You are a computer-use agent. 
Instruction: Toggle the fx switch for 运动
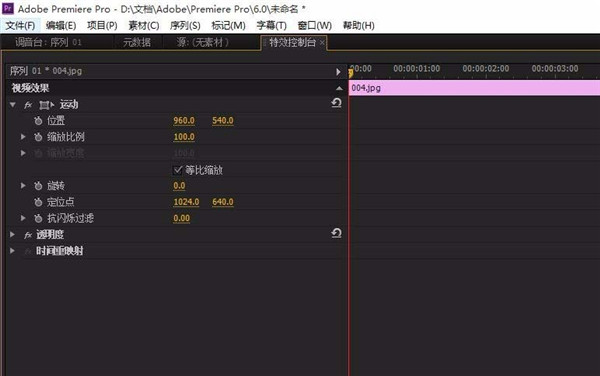point(28,105)
